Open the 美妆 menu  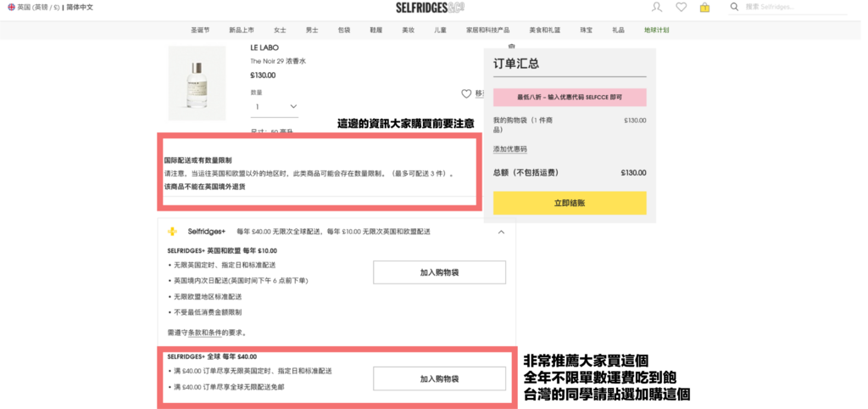click(409, 31)
